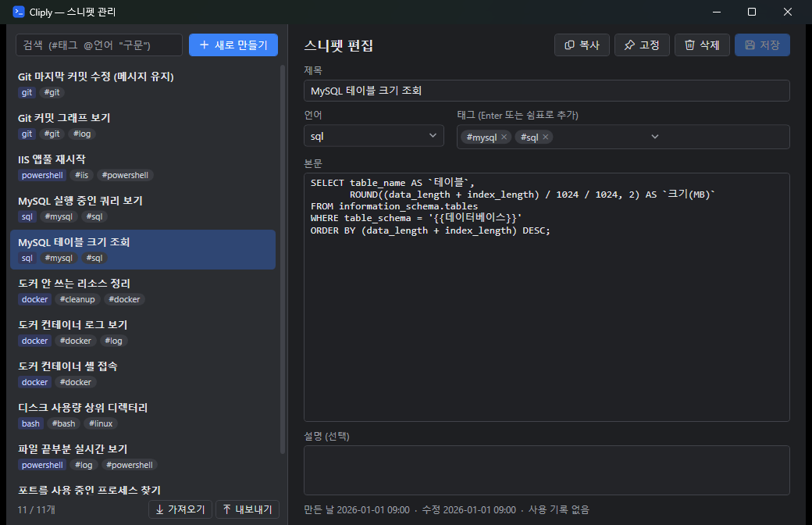
Task: Click #log tag in 도커 컨테이너 로그 row
Action: 113,341
